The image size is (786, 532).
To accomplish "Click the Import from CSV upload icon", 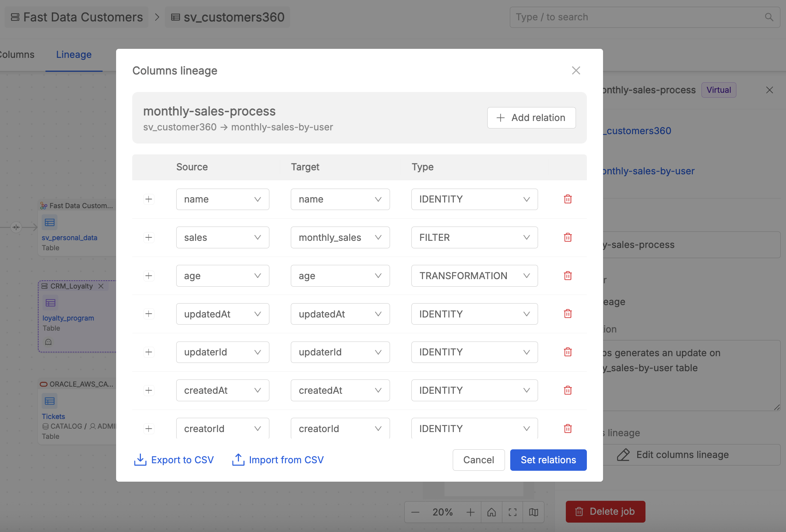I will click(x=237, y=459).
